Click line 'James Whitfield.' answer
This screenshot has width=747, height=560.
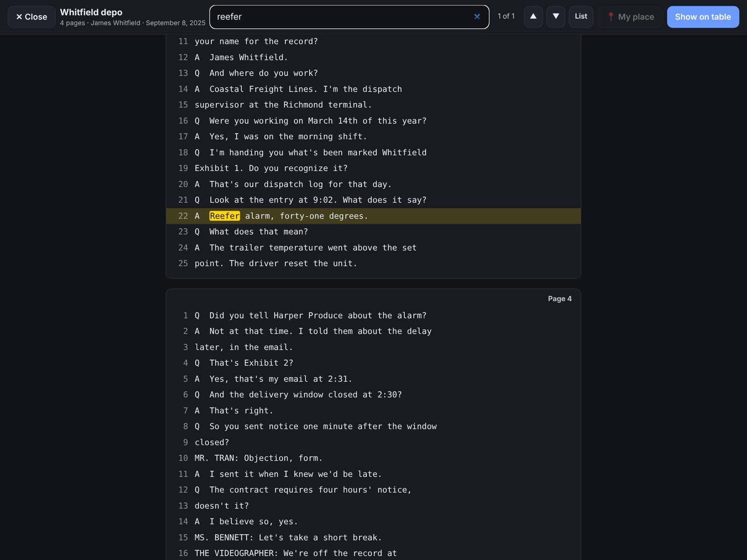[x=373, y=57]
